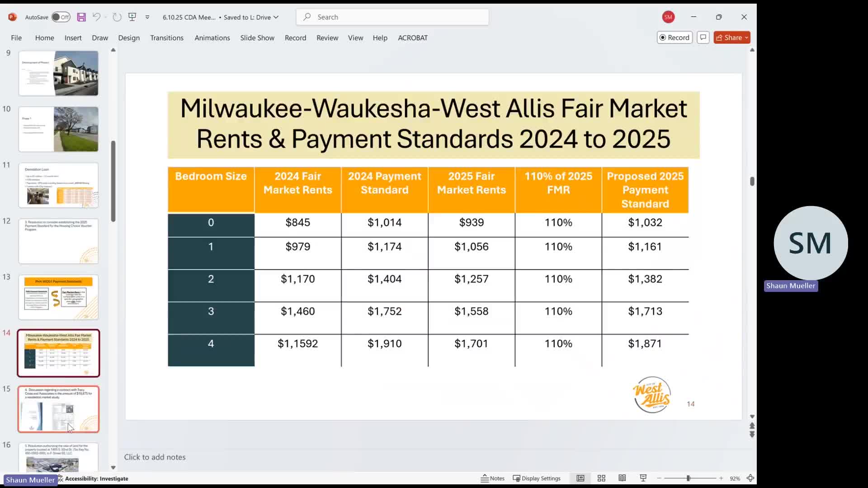Fit slide to current window icon
This screenshot has width=868, height=488.
pos(750,478)
